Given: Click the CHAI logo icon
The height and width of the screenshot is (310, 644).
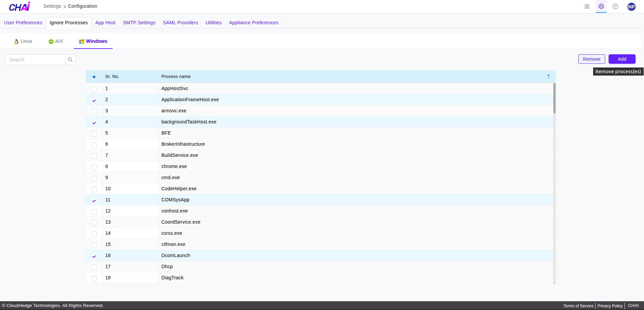Looking at the screenshot, I should point(19,7).
